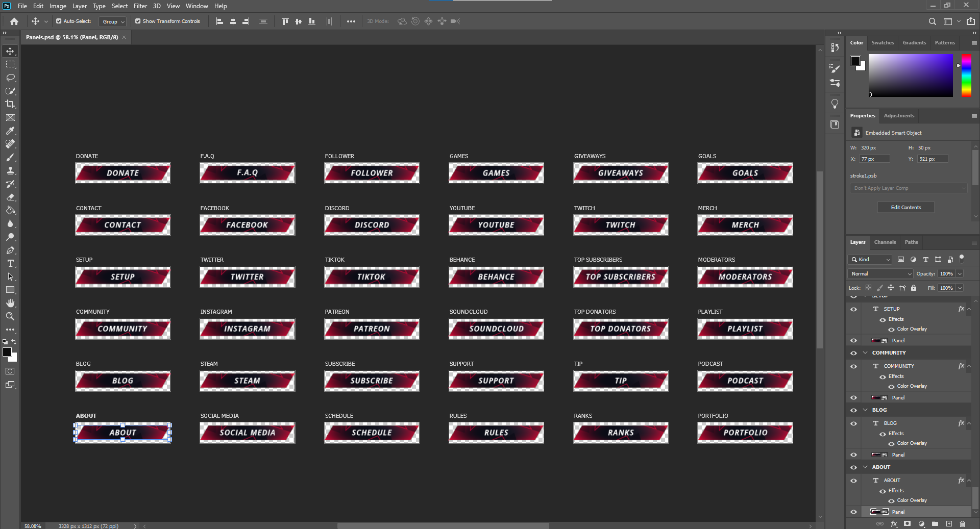Click the delete layer trash icon
The width and height of the screenshot is (980, 529).
coord(962,524)
